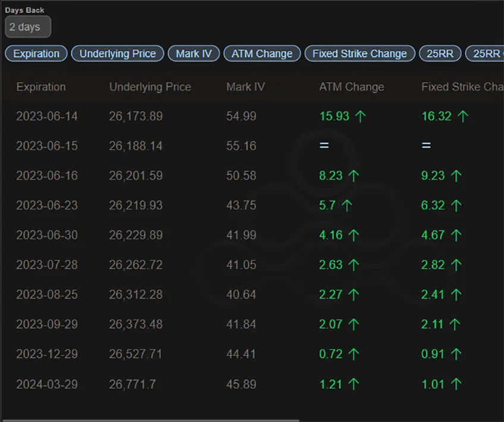The image size is (504, 422).
Task: Select expiration 2023-12-29 cell
Action: pos(47,354)
